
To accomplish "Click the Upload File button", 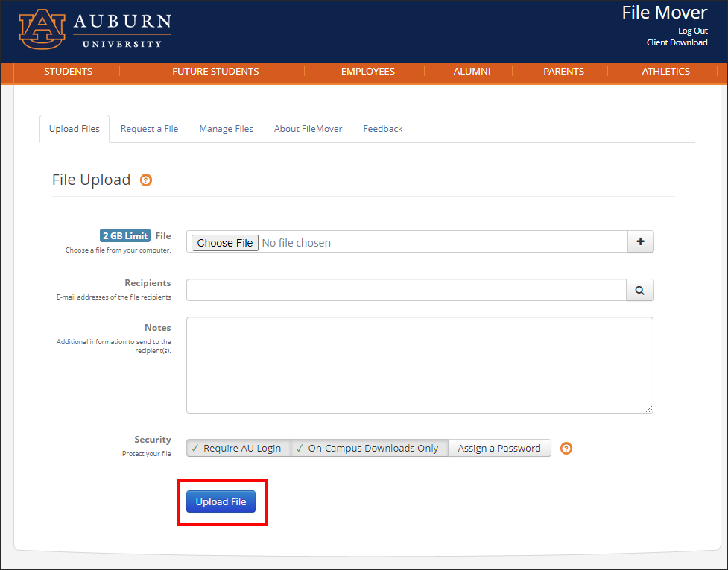I will point(221,501).
